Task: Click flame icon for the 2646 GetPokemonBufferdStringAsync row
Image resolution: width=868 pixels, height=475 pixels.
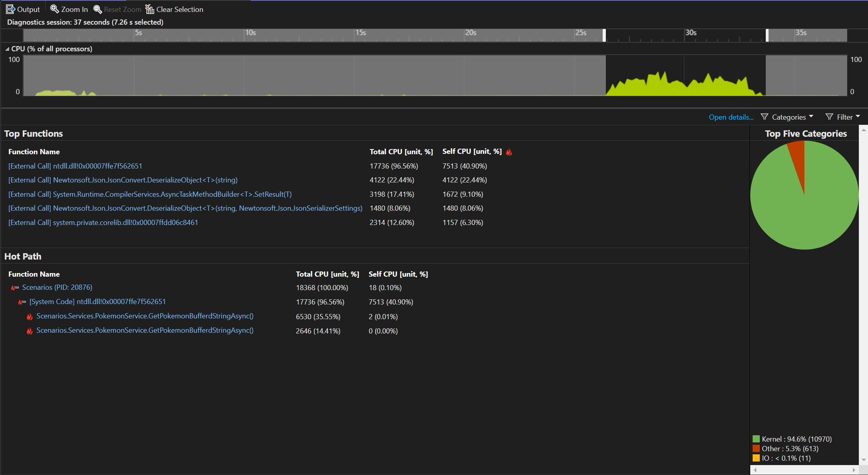Action: point(29,331)
